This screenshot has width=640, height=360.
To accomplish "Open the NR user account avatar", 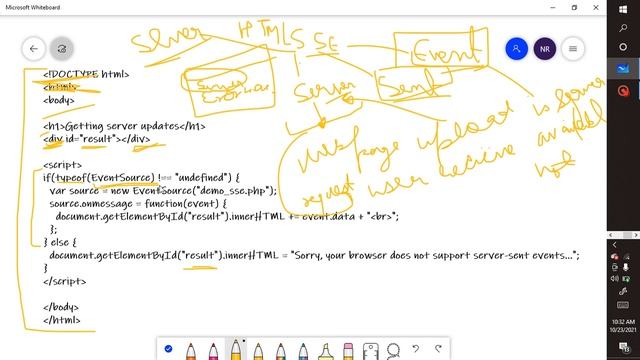I will [x=544, y=49].
